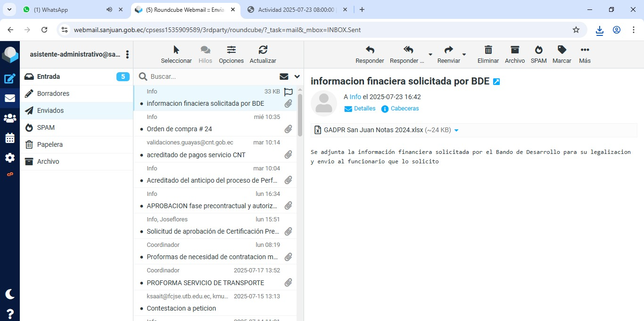Screen dimensions: 644x321
Task: Open the Contacts icon in sidebar
Action: click(x=10, y=118)
